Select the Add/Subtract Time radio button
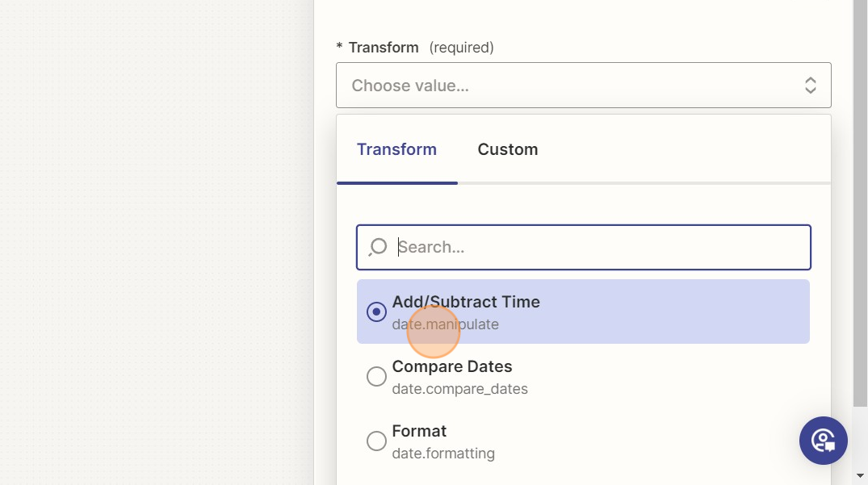Screen dimensions: 868x485 point(376,311)
